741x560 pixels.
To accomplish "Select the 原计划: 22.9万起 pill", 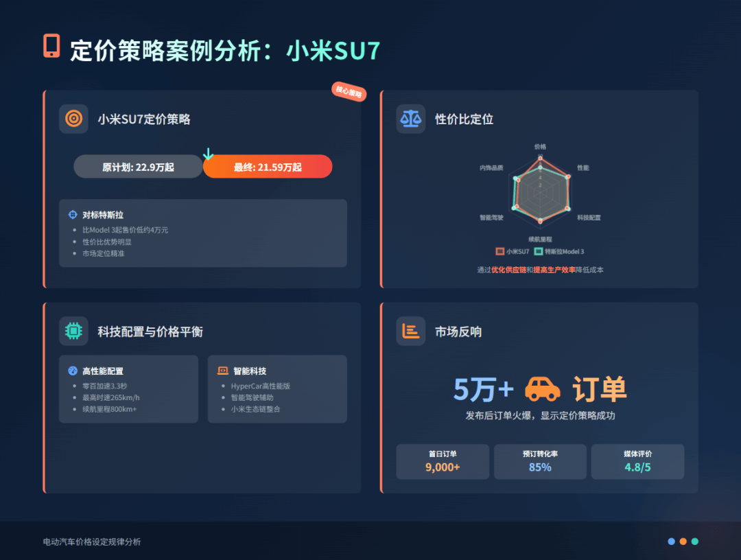I will (138, 167).
